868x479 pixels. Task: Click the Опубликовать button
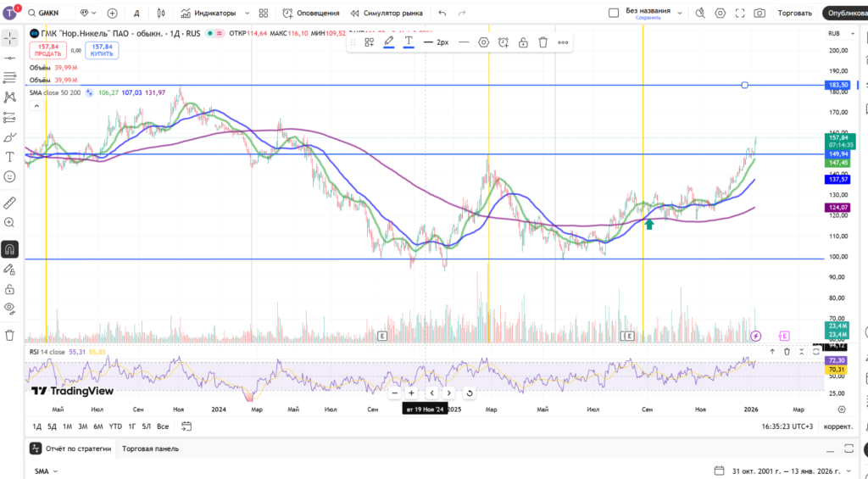point(845,13)
